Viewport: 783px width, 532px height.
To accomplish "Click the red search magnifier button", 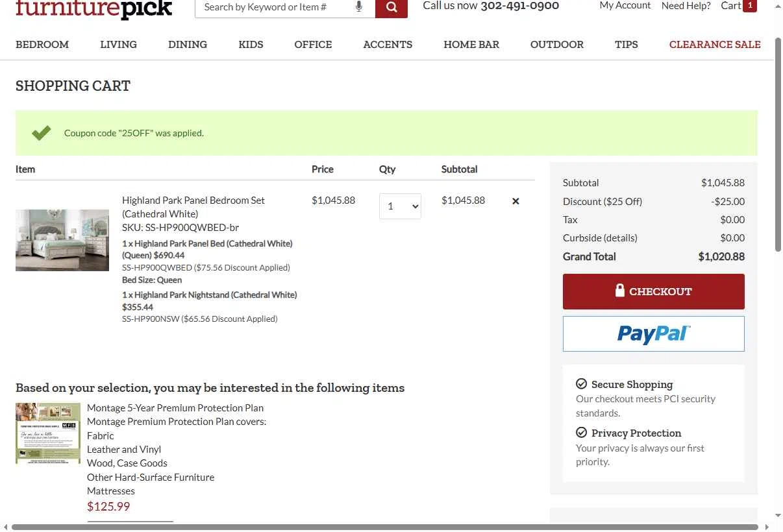I will point(391,8).
